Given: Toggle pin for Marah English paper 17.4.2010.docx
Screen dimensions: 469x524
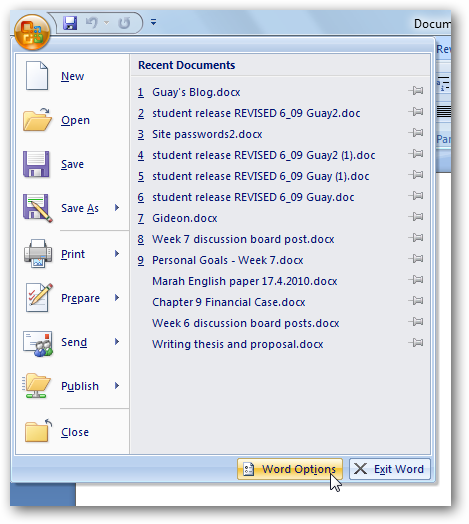Looking at the screenshot, I should (x=416, y=280).
